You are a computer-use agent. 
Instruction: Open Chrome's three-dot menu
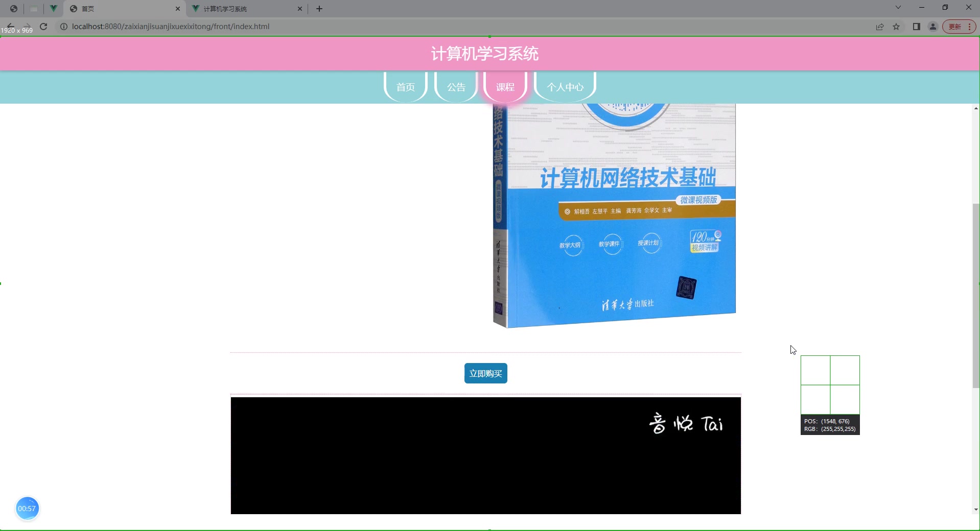tap(969, 27)
